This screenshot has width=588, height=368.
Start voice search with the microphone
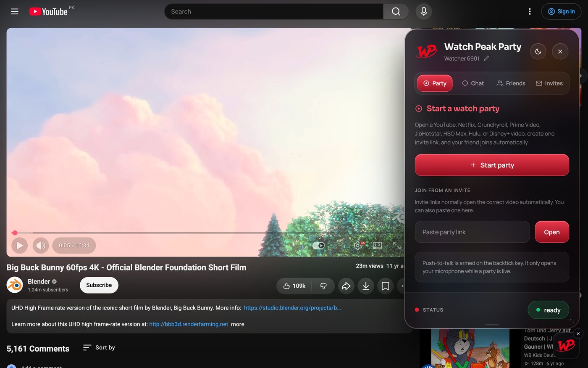pos(424,11)
